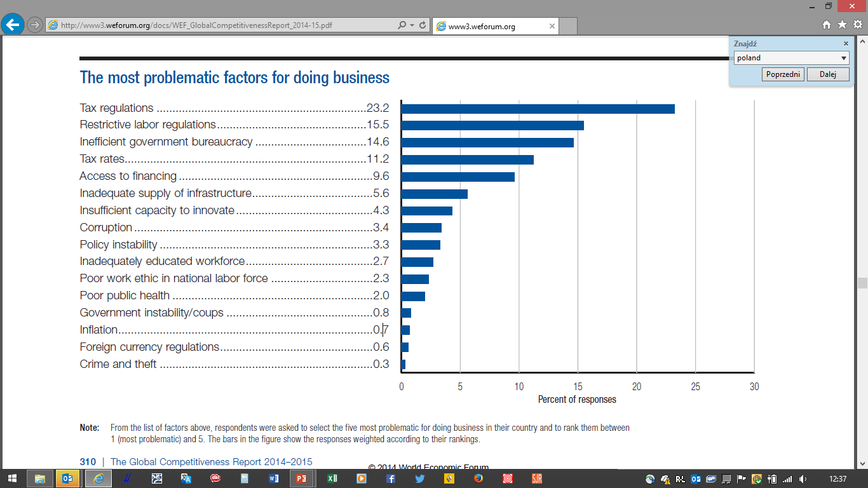Open browser Tools gear menu
This screenshot has height=488, width=868.
point(857,25)
